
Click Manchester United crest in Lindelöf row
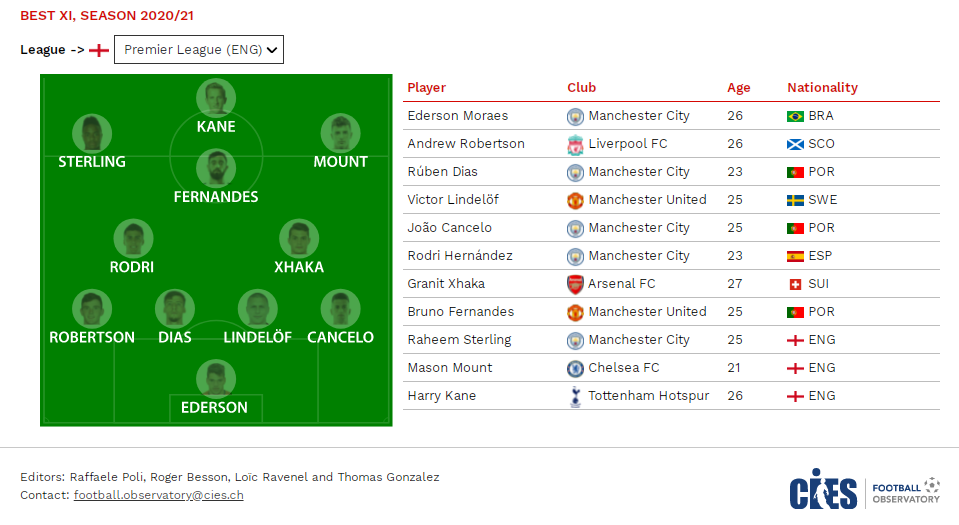click(575, 200)
